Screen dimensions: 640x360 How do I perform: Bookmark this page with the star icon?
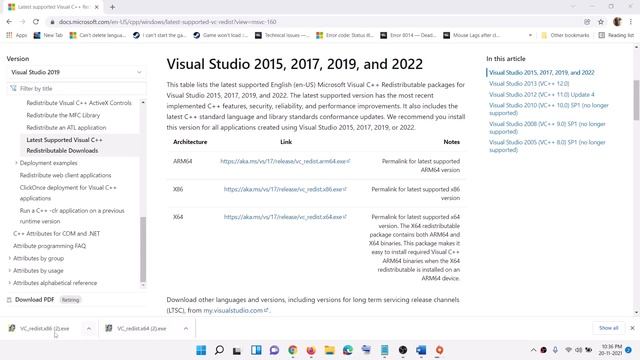point(601,22)
